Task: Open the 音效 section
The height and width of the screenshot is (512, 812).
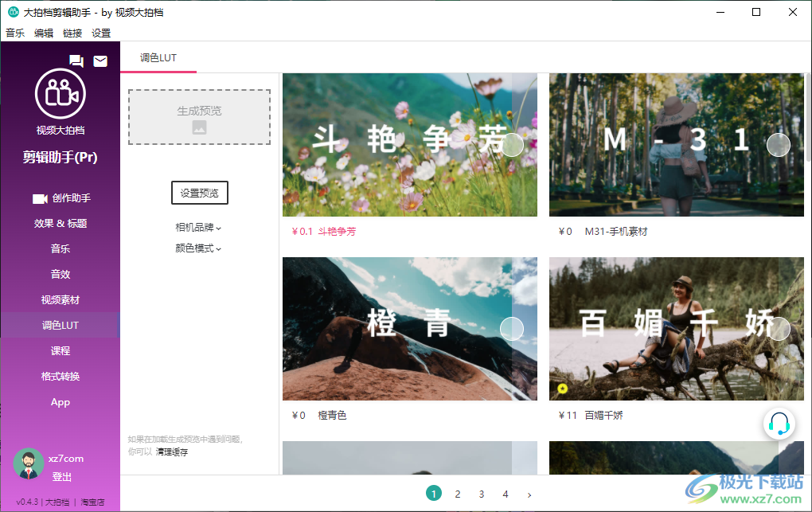Action: click(61, 274)
